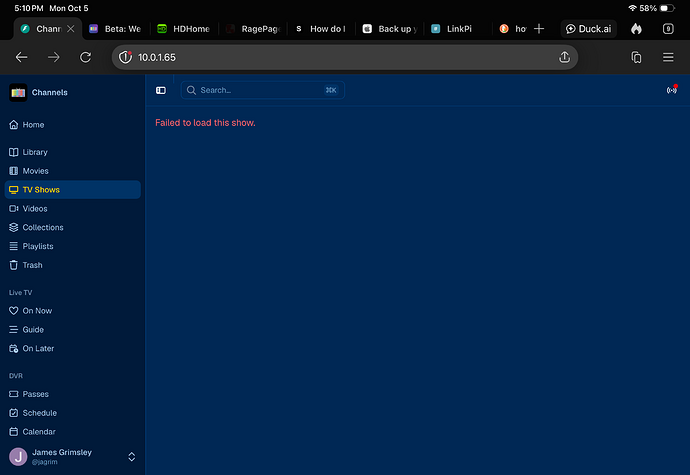Switch to the HDHome browser tab
This screenshot has height=475, width=690.
pyautogui.click(x=184, y=29)
